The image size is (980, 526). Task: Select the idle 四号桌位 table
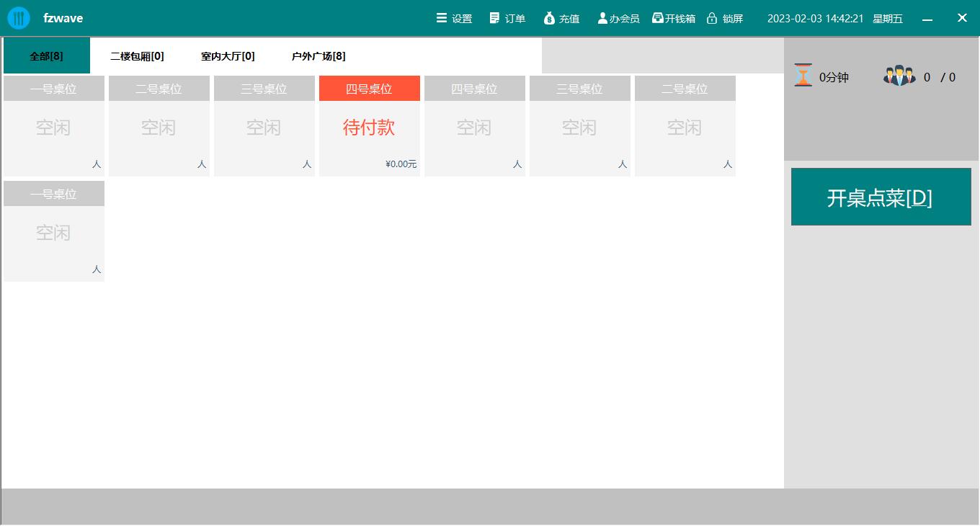[x=474, y=128]
